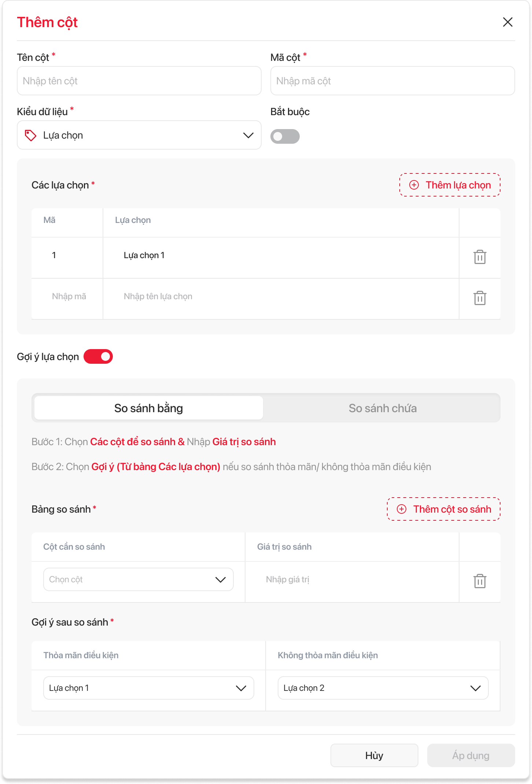
Task: Switch to the So sánh bằng tab
Action: coord(148,408)
